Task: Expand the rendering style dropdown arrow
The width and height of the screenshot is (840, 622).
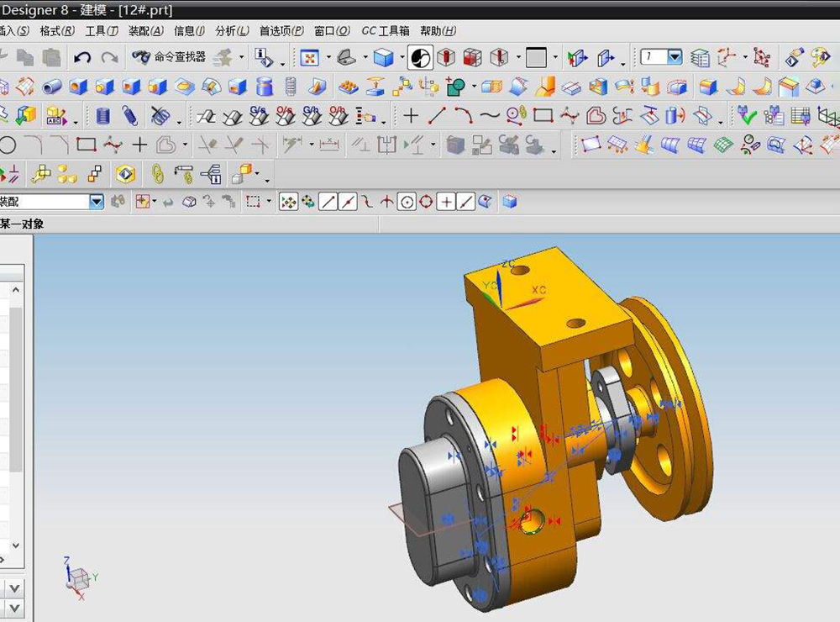Action: [402, 57]
